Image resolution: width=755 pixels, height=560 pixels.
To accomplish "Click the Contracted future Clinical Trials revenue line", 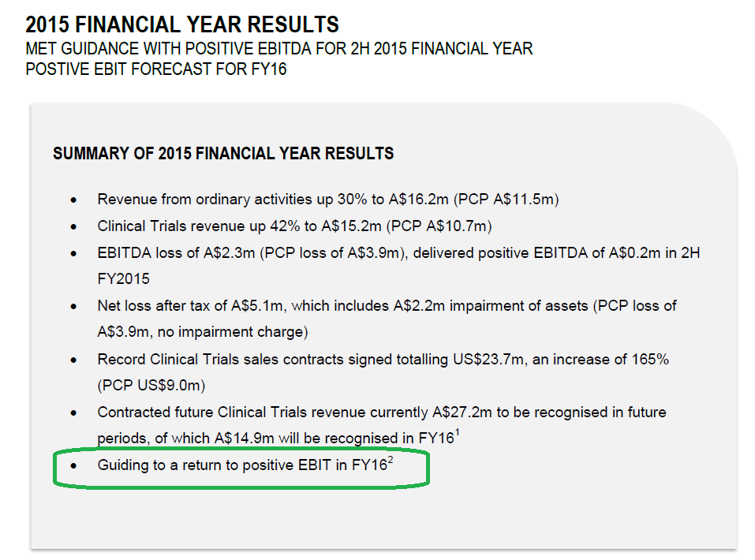I will pos(382,413).
